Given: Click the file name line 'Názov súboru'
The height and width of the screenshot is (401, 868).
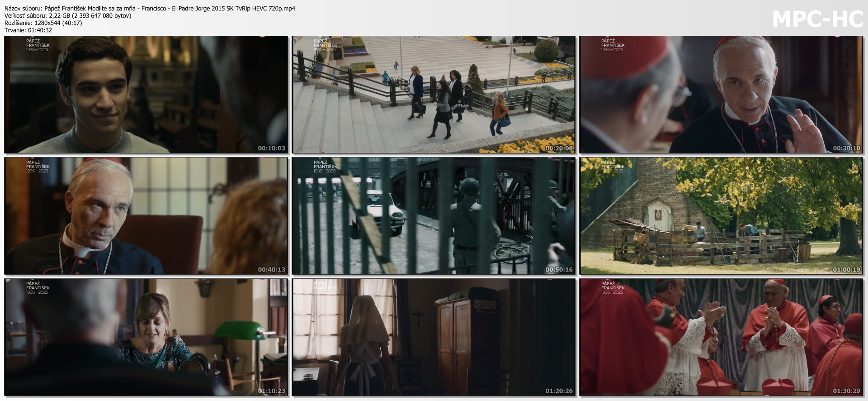Looking at the screenshot, I should (x=150, y=8).
